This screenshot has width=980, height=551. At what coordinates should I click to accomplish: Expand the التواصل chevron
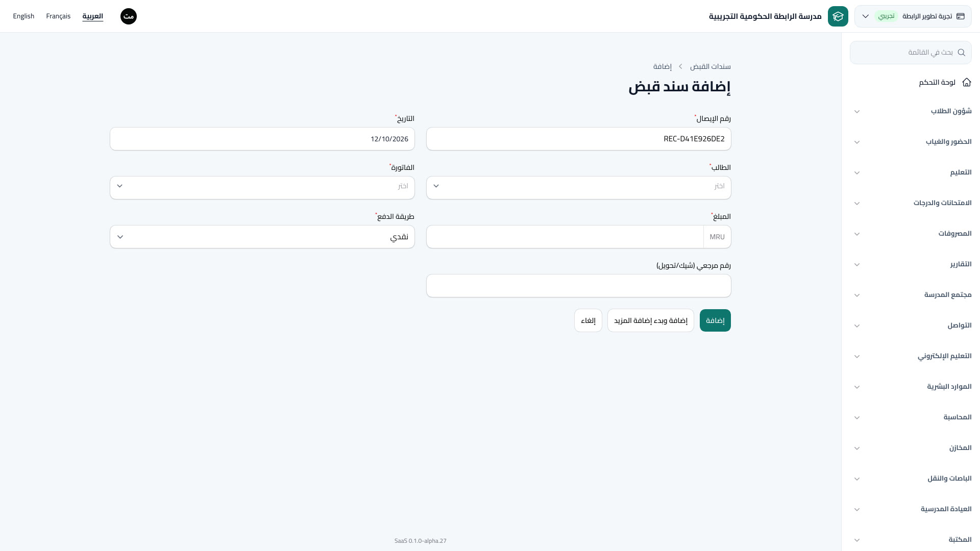pos(857,325)
